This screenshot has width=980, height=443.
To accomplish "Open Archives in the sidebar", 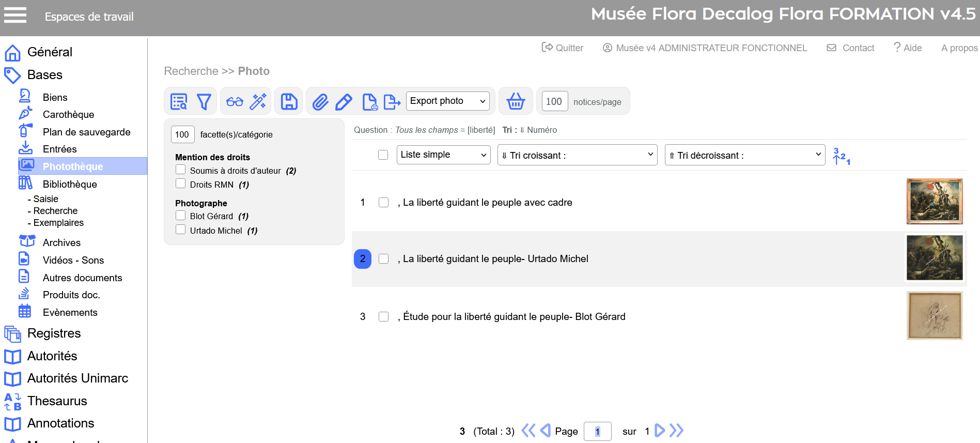I will point(61,242).
